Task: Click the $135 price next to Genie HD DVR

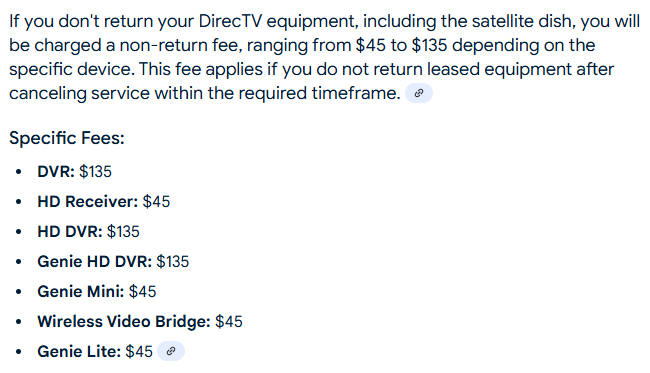Action: 173,262
